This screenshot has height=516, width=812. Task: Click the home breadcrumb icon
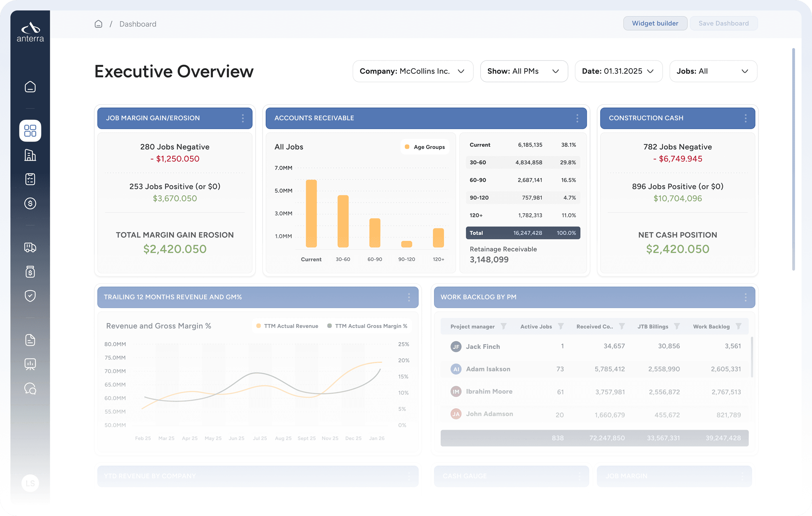[x=98, y=24]
